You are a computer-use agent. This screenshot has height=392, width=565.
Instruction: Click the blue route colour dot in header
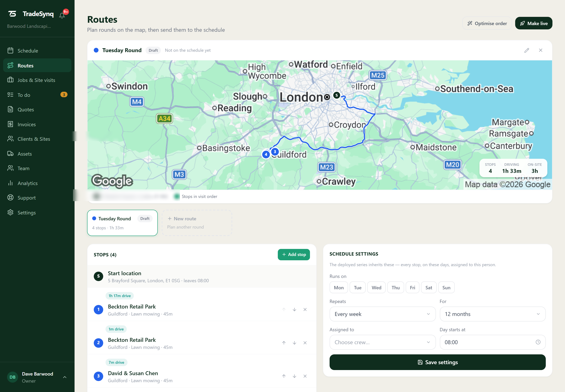[96, 50]
